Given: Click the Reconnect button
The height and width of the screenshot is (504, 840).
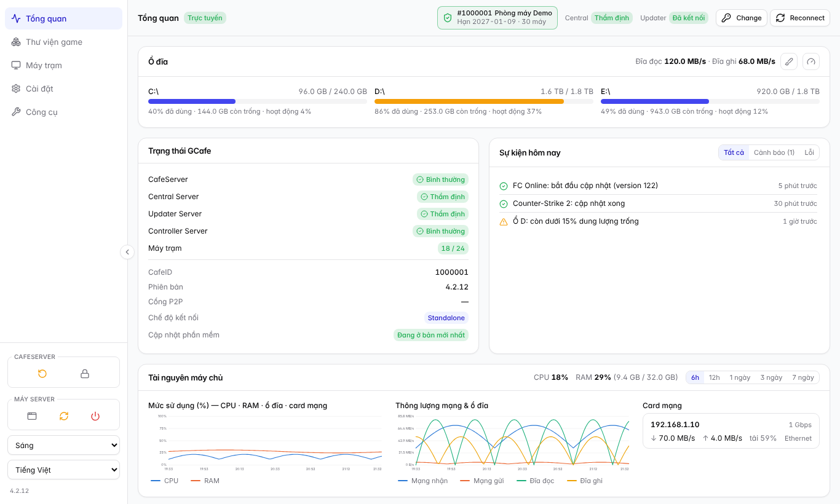Looking at the screenshot, I should coord(800,18).
